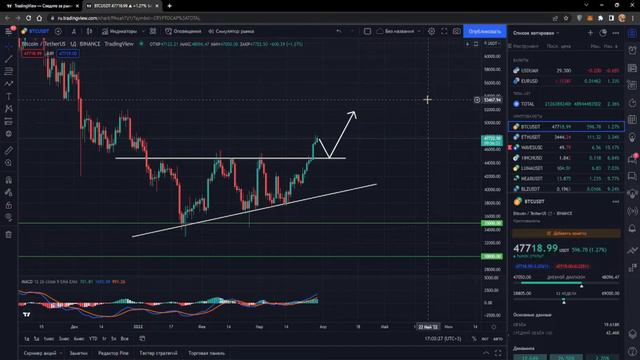
Task: Select the trend line drawing tool
Action: click(9, 59)
